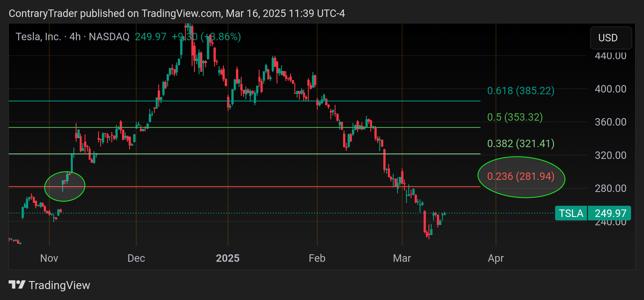Click the NASDAQ exchange label
This screenshot has width=644, height=300.
109,37
